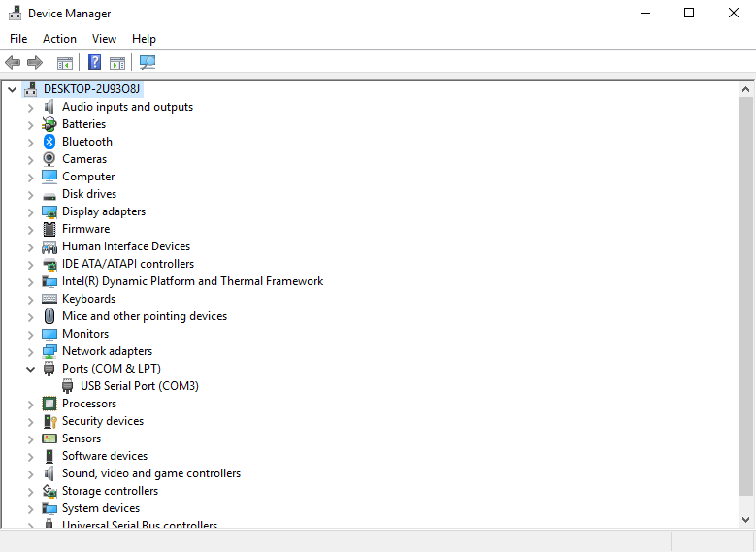Select the Computer category label
The width and height of the screenshot is (756, 552).
[x=88, y=177]
